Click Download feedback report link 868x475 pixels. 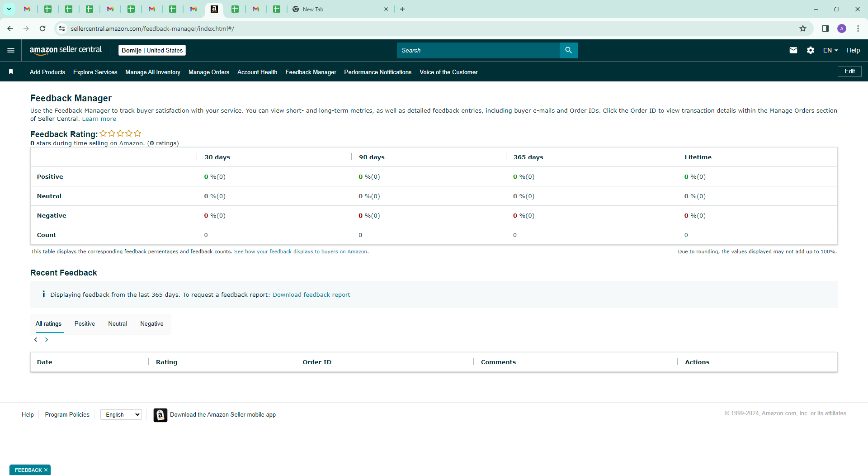coord(311,295)
